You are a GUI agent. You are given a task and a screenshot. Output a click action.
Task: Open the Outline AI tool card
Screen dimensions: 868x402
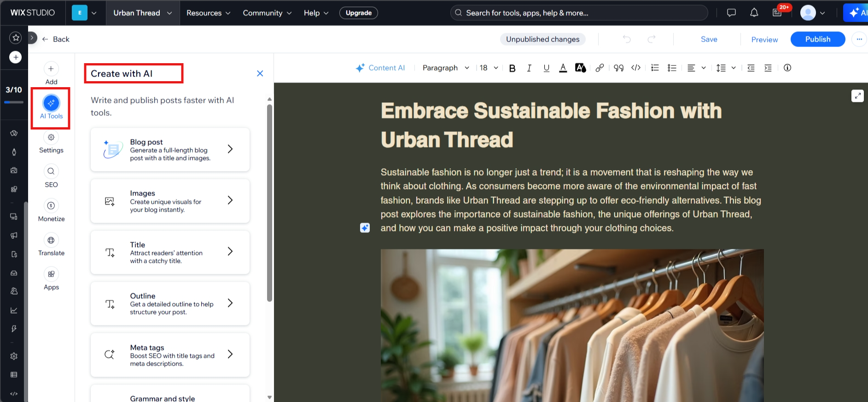point(170,303)
